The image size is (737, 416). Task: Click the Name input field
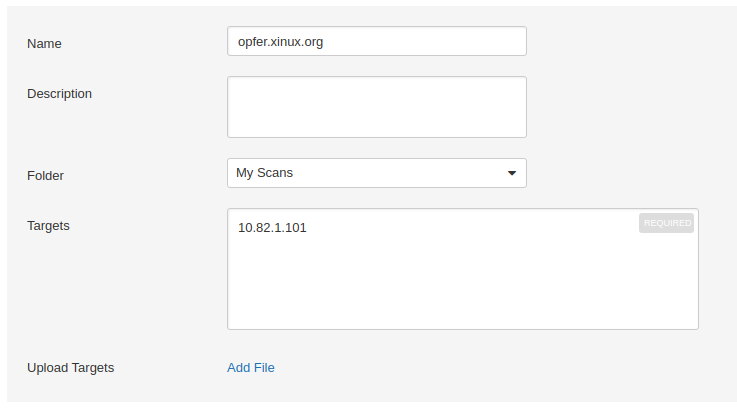376,42
